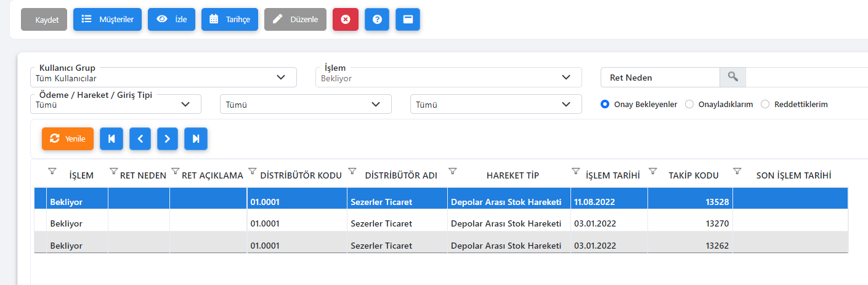868x285 pixels.
Task: Select the Onay Bekleyenler radio option
Action: (605, 104)
